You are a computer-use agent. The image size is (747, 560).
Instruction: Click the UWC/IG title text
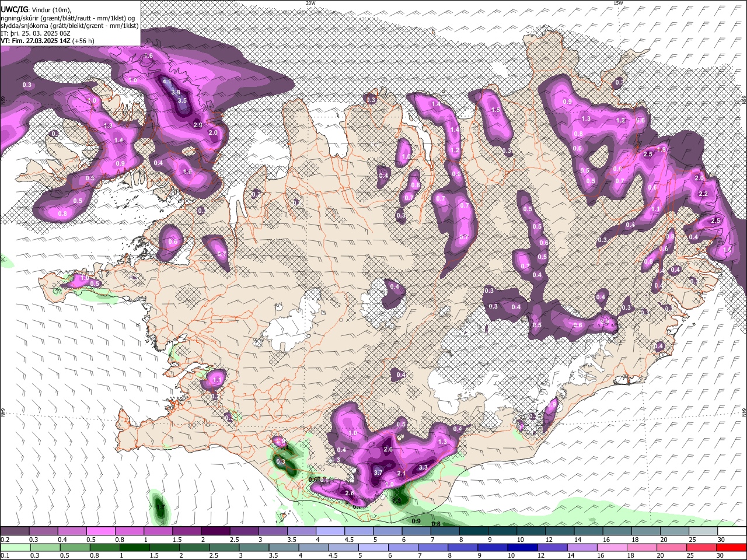(13, 9)
